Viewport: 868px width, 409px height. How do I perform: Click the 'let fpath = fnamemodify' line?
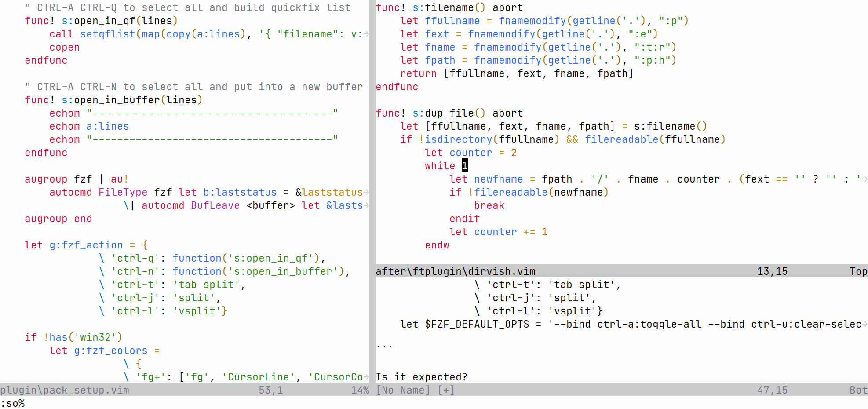[538, 60]
